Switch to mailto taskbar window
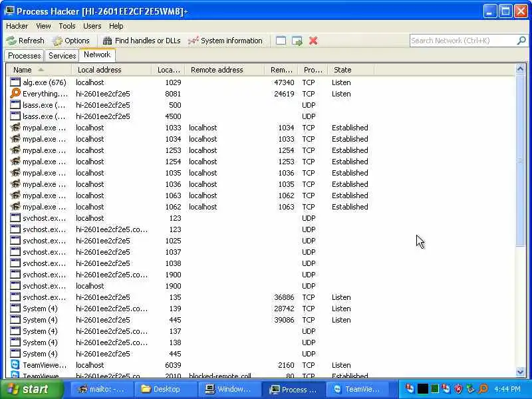532x399 pixels. coord(101,390)
